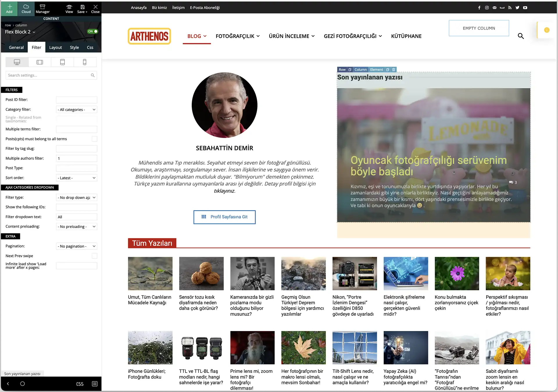Open the Filter type dropdown
Image resolution: width=558 pixels, height=392 pixels.
pos(77,197)
